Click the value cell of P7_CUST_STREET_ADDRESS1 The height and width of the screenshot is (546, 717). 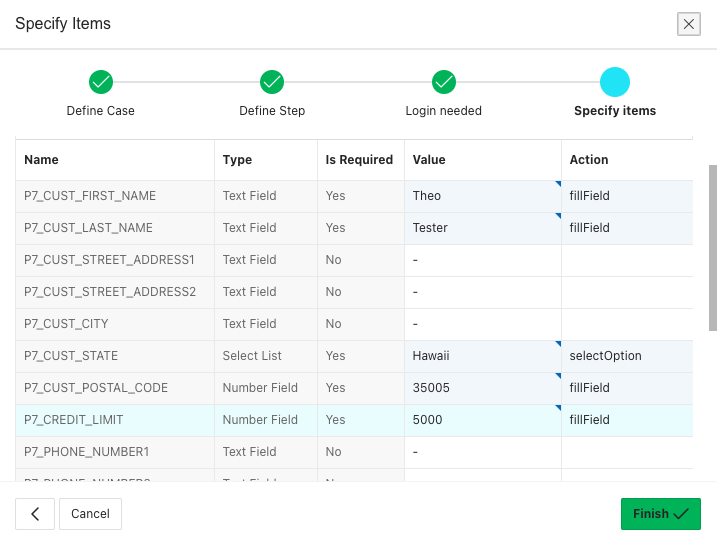coord(483,260)
